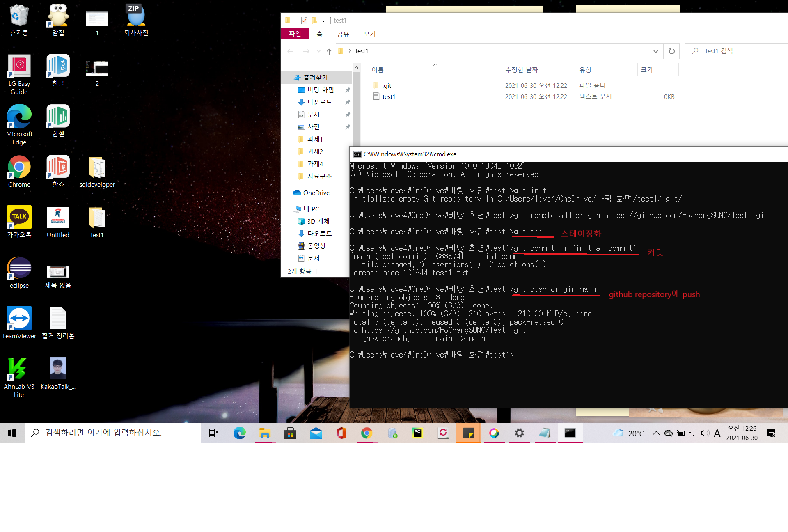The width and height of the screenshot is (788, 532).
Task: Open Recycle Bin from the desktop
Action: point(19,16)
